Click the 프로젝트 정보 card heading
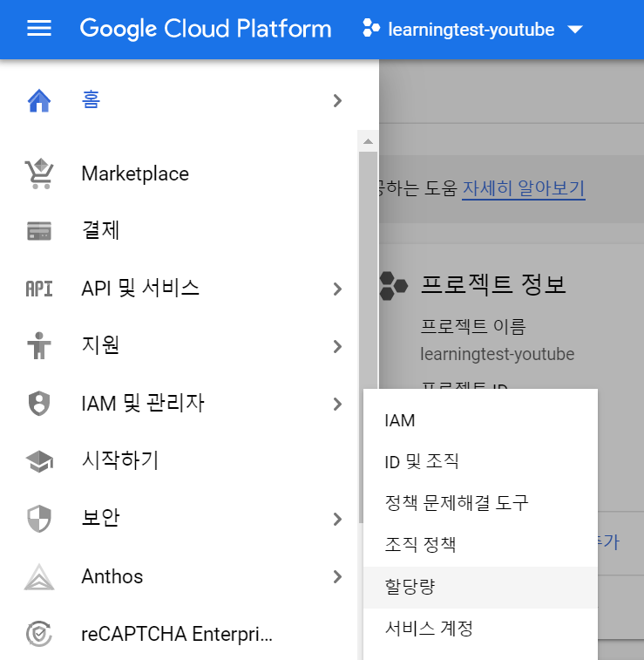Image resolution: width=644 pixels, height=660 pixels. pyautogui.click(x=494, y=284)
